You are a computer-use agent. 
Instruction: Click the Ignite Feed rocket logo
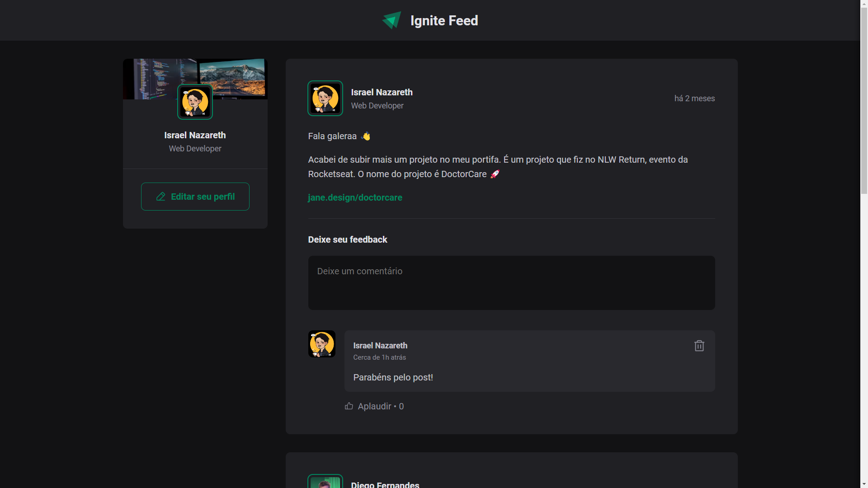coord(392,20)
